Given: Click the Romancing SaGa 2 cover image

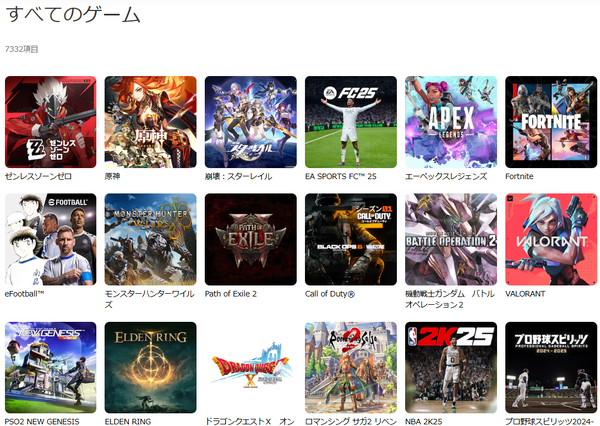Looking at the screenshot, I should click(351, 367).
